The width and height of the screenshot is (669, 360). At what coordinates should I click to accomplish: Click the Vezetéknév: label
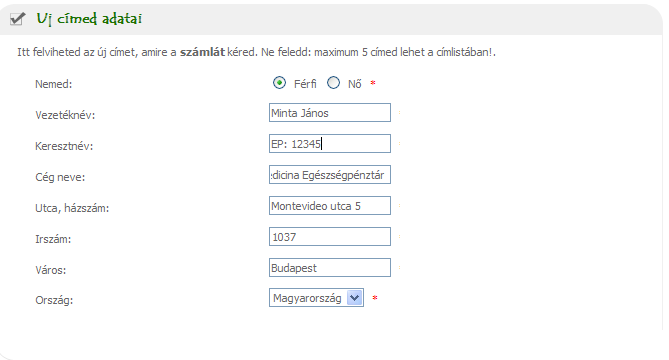[x=65, y=115]
